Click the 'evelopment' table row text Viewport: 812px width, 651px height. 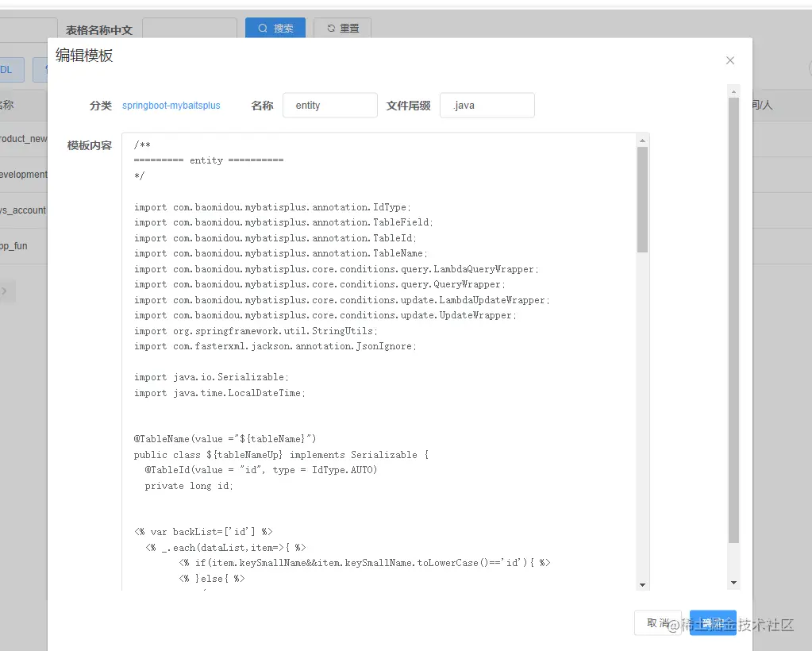pos(23,175)
